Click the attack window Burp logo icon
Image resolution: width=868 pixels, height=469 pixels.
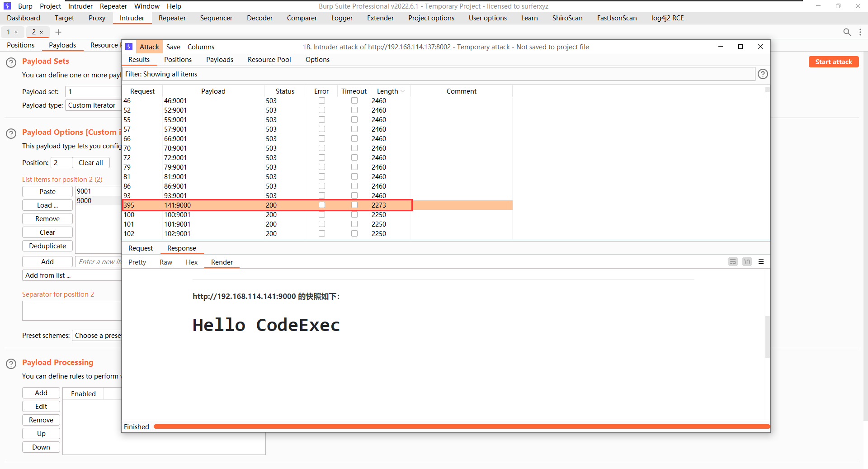[x=129, y=47]
